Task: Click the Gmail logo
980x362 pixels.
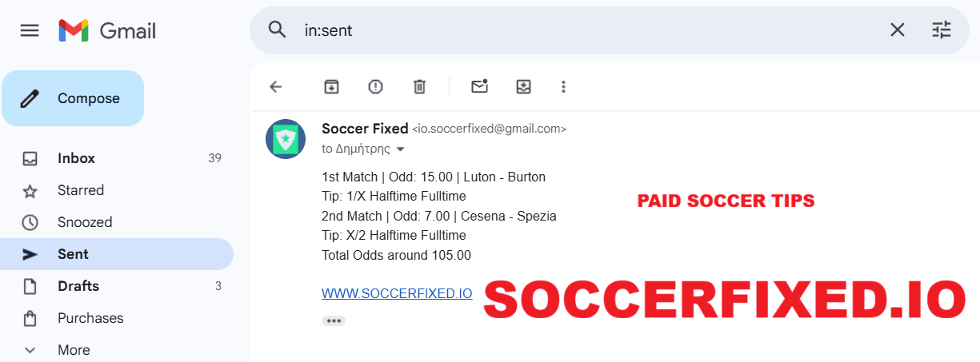Action: tap(107, 30)
